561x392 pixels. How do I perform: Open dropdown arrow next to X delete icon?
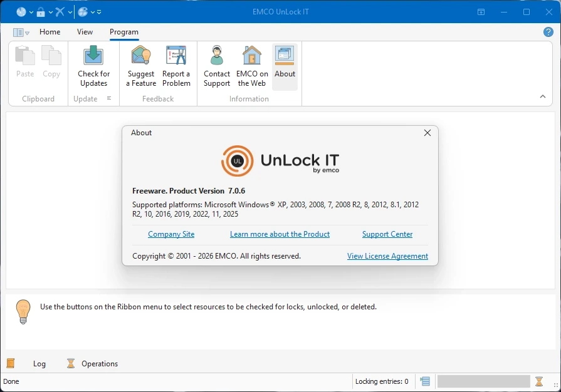click(x=70, y=12)
